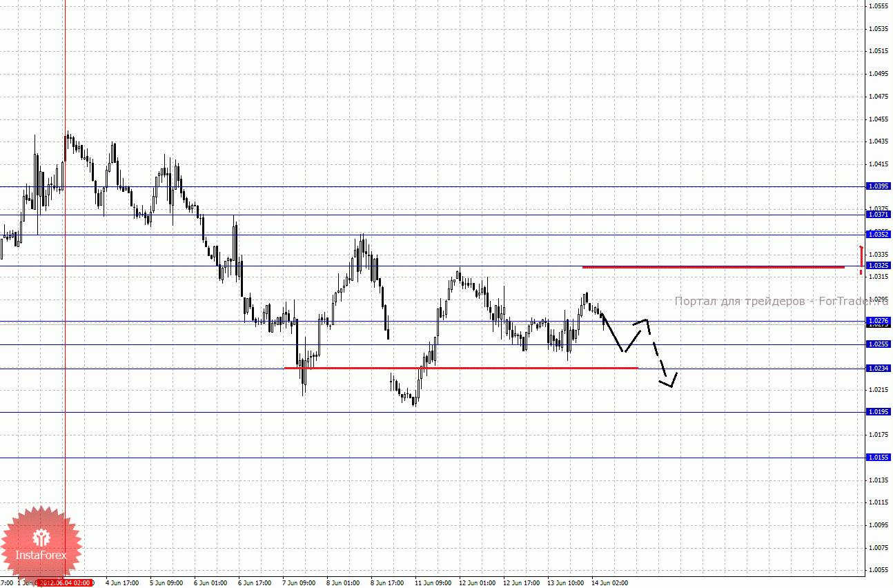The height and width of the screenshot is (588, 893).
Task: Click the 1.0075 price axis value
Action: coord(879,548)
